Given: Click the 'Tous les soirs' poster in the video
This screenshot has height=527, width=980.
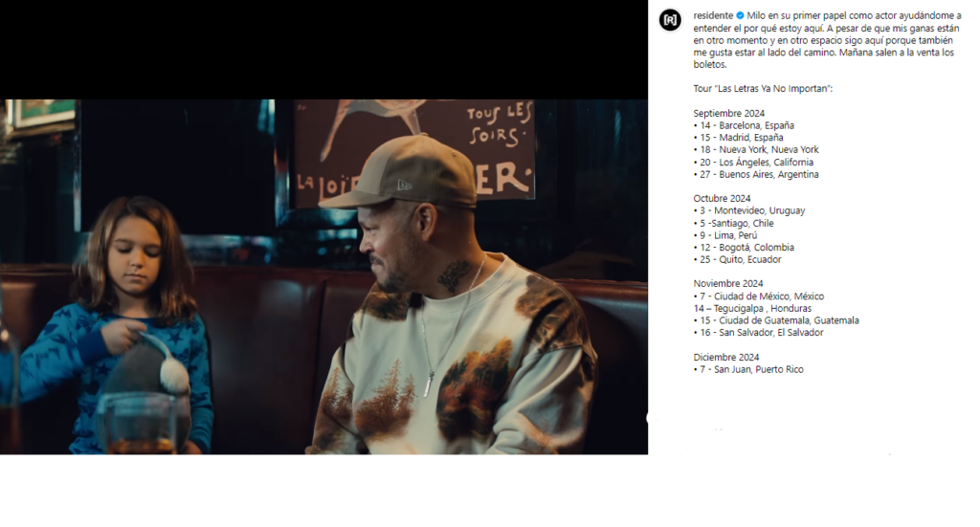Looking at the screenshot, I should pyautogui.click(x=414, y=152).
